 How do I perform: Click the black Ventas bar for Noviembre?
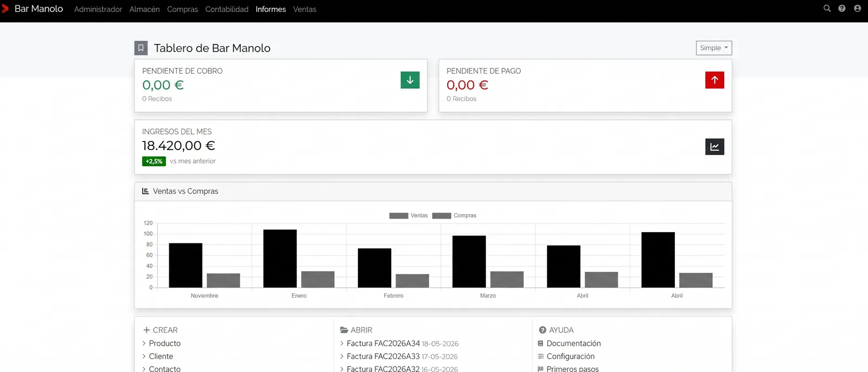186,265
